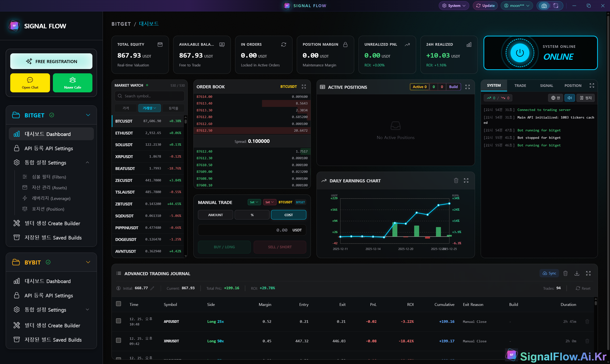
Task: Edit the initial balance with pencil icon
Action: click(152, 288)
